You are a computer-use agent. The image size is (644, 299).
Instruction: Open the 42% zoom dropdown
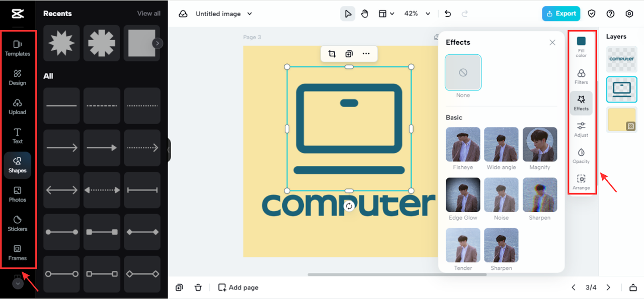coord(418,14)
